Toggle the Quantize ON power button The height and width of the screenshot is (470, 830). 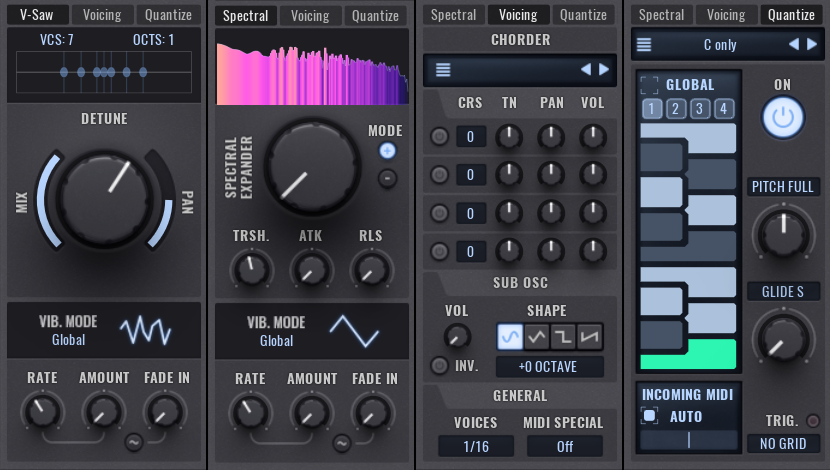[x=783, y=118]
